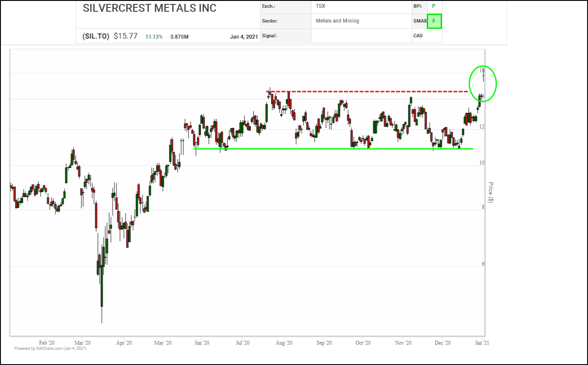588x365 pixels.
Task: Select the TSX exchange value
Action: tap(321, 6)
